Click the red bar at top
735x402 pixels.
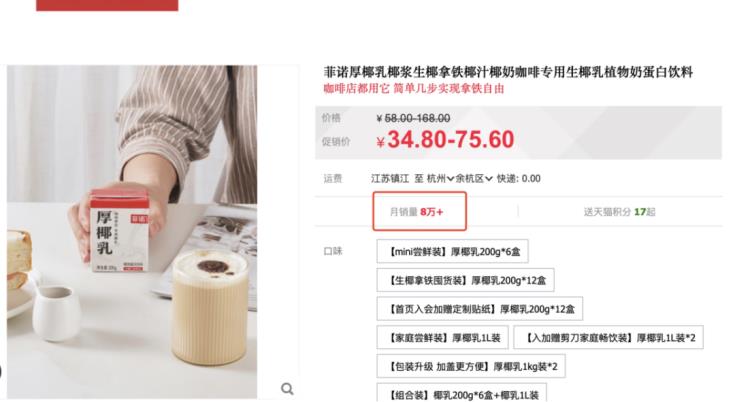coord(107,5)
